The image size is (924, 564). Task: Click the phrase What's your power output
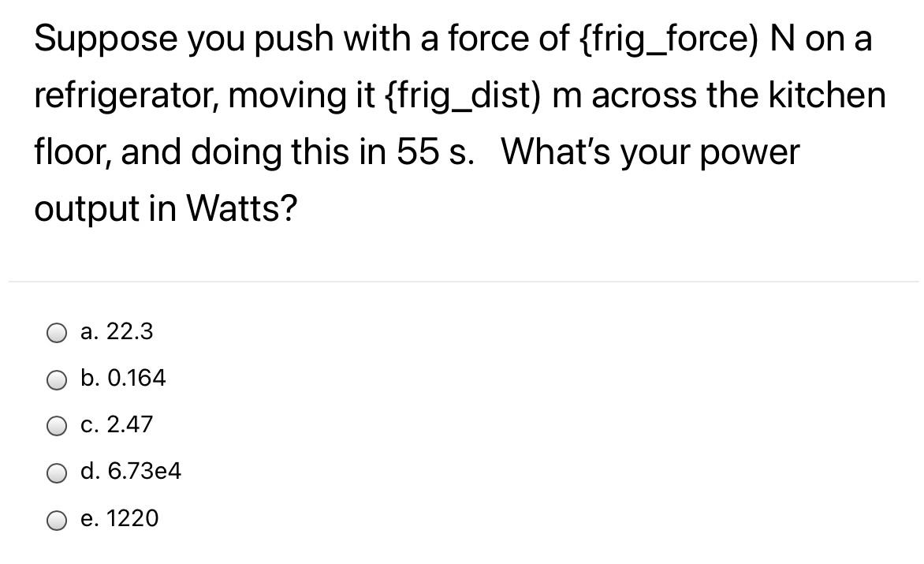point(650,153)
